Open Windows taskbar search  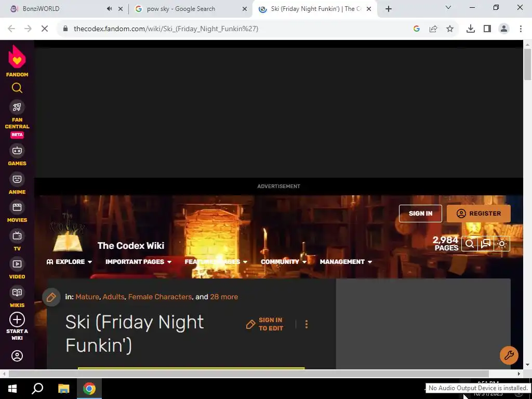[x=37, y=389]
